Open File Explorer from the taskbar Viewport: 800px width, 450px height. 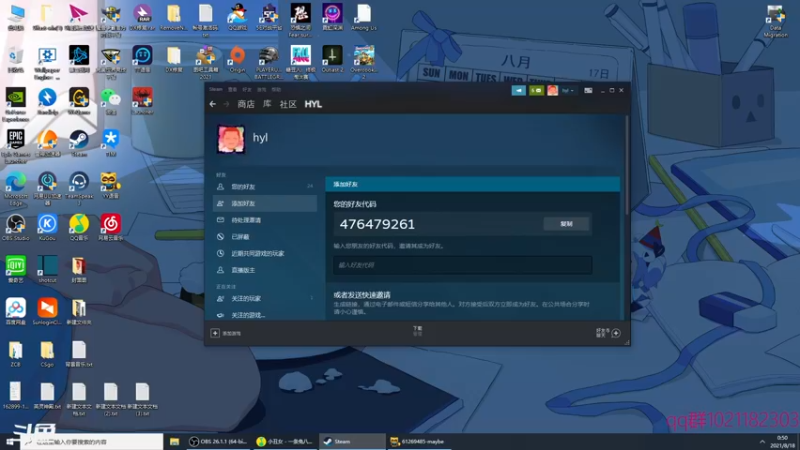174,441
